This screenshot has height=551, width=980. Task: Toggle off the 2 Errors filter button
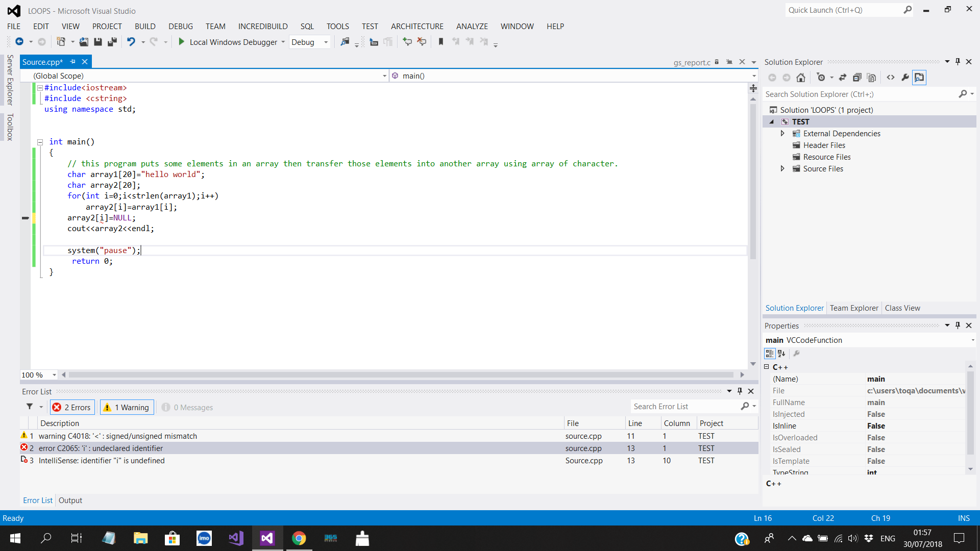[72, 407]
